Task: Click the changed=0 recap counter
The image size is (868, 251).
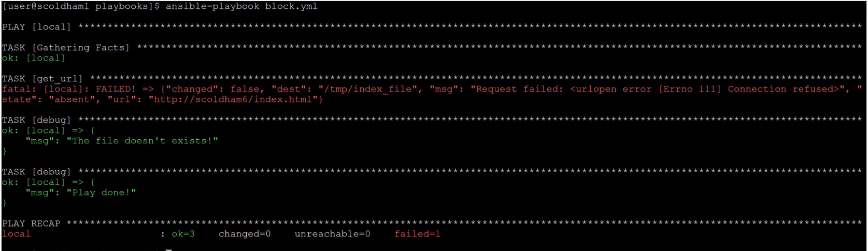Action: 245,234
